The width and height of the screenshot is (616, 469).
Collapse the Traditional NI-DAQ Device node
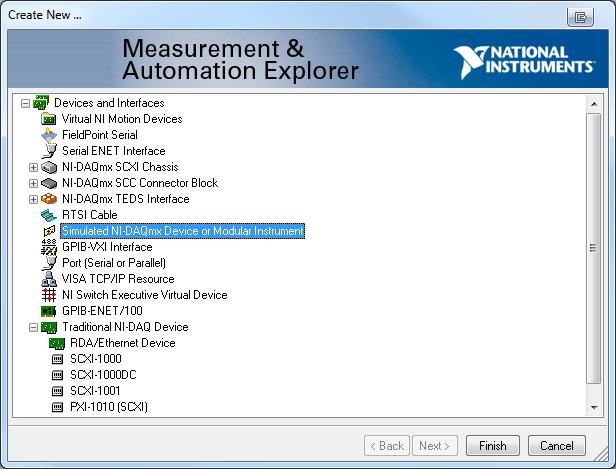(33, 327)
